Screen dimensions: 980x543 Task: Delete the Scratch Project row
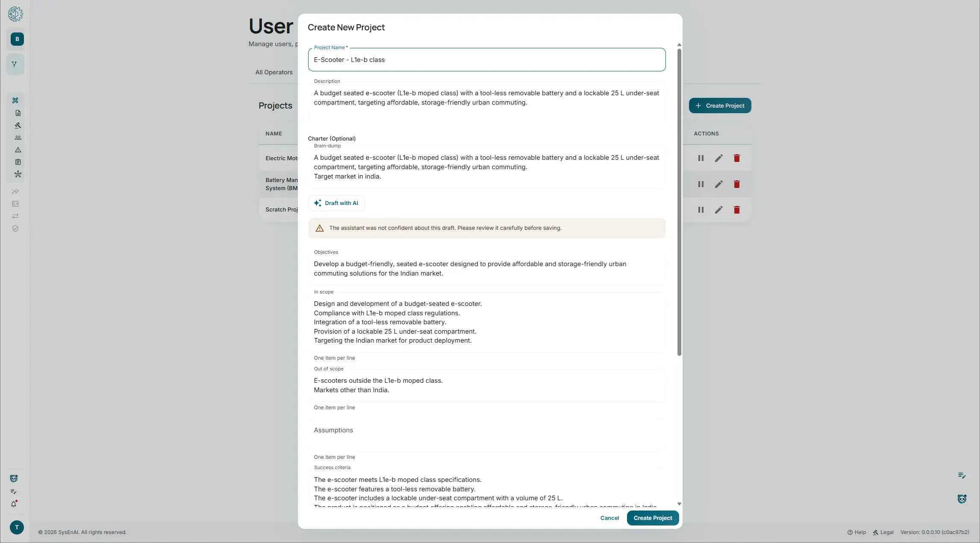pos(737,210)
